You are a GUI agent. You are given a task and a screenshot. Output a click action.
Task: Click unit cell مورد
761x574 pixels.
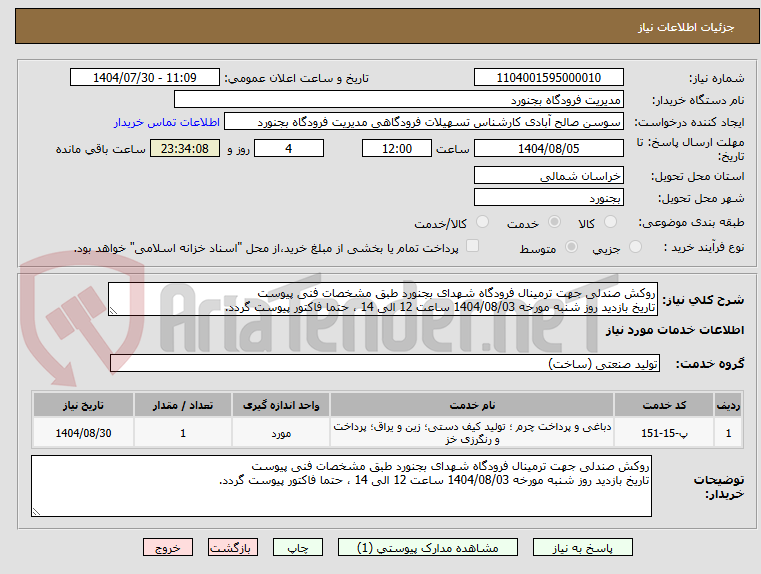tap(281, 433)
